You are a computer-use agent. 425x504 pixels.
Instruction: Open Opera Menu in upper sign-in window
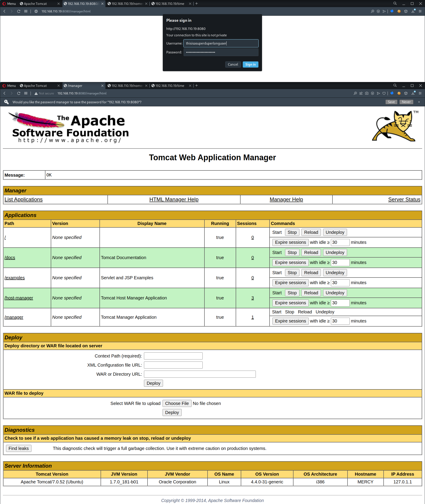[9, 4]
